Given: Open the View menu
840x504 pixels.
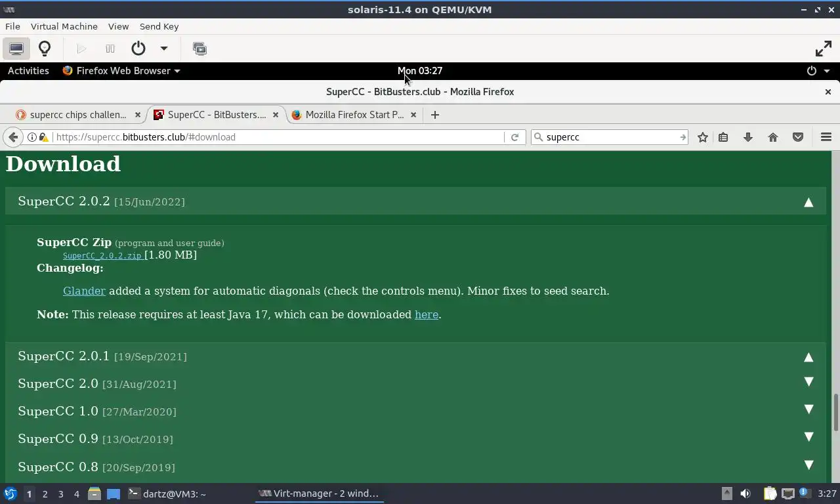Looking at the screenshot, I should tap(118, 26).
